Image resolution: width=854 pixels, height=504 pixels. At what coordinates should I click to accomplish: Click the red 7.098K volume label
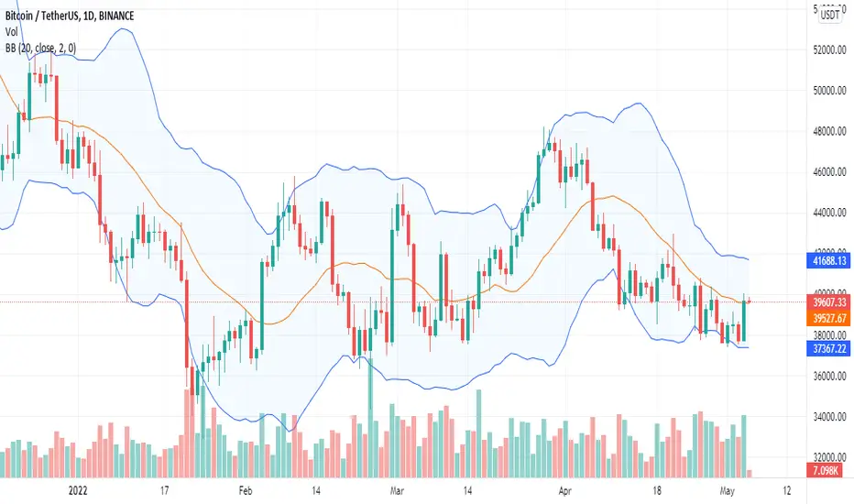(x=826, y=470)
